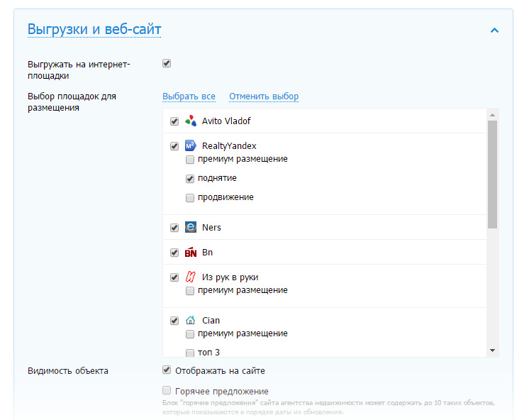This screenshot has height=420, width=529.
Task: Click the list scrollbar up arrow
Action: click(x=493, y=115)
